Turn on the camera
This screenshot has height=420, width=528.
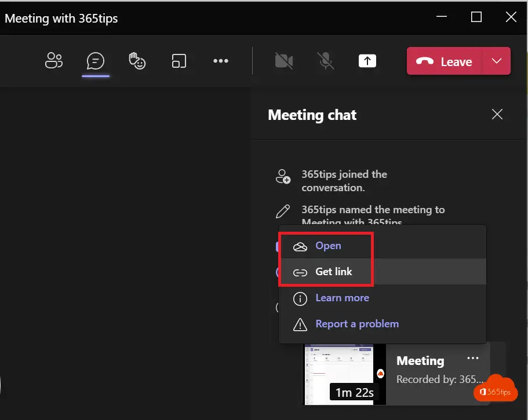pyautogui.click(x=284, y=61)
